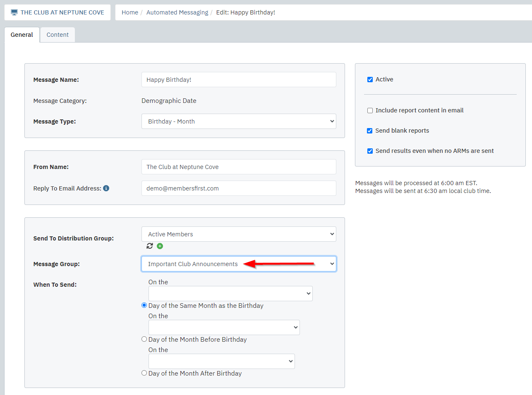Go to Home breadcrumb link

130,12
